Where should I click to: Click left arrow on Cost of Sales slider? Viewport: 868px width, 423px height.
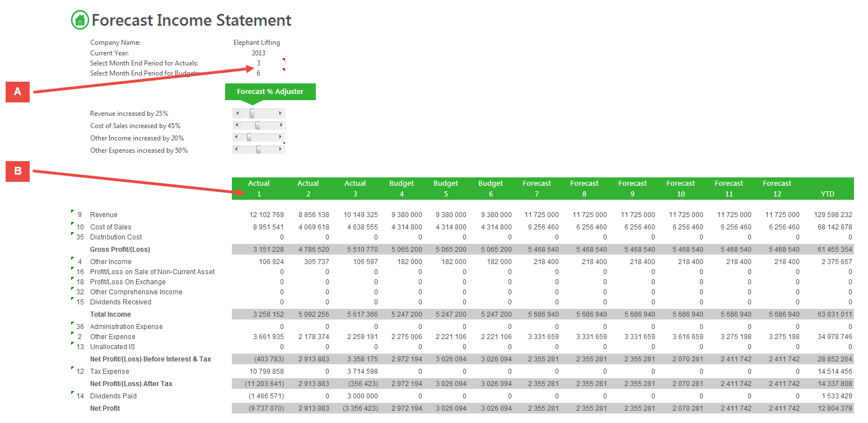[236, 126]
